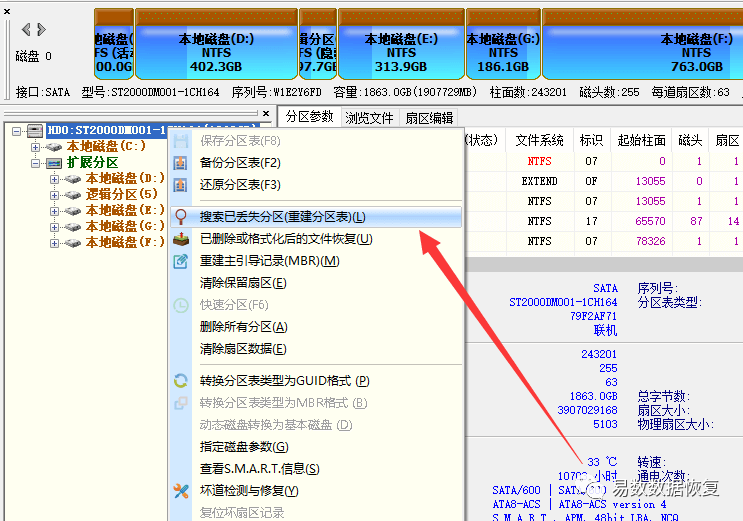Viewport: 743px width, 521px height.
Task: Click the restore partition table icon
Action: point(180,185)
